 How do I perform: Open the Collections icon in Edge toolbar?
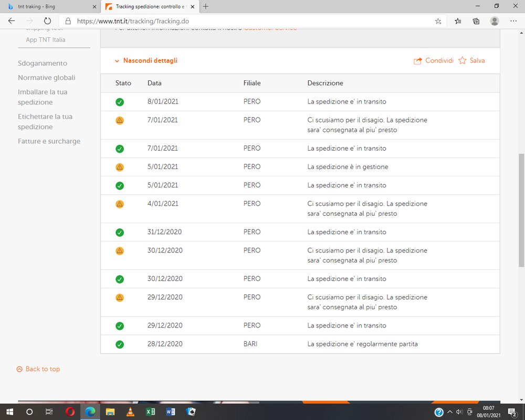click(476, 22)
